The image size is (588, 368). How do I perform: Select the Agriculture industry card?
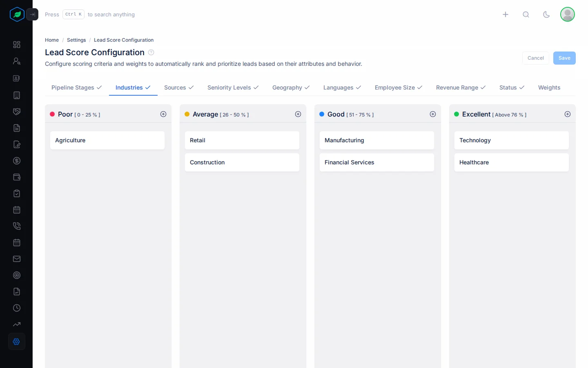[107, 140]
